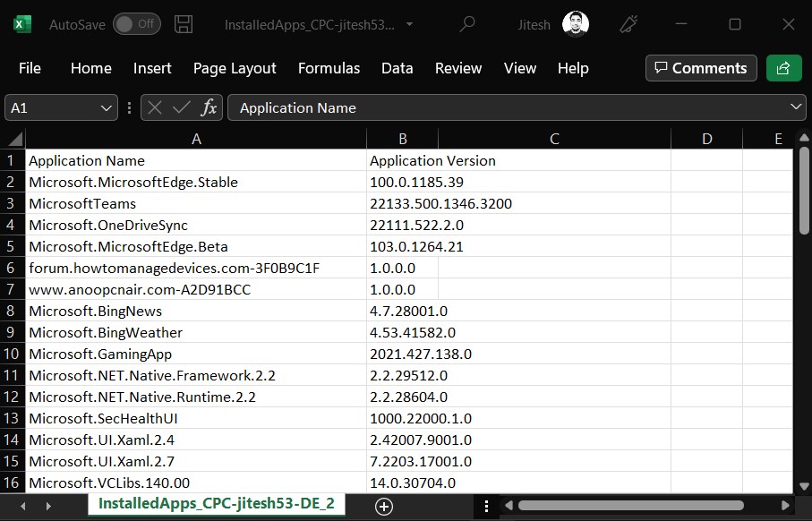The image size is (812, 521).
Task: Select the Microsoft.BingNews cell
Action: click(x=196, y=312)
